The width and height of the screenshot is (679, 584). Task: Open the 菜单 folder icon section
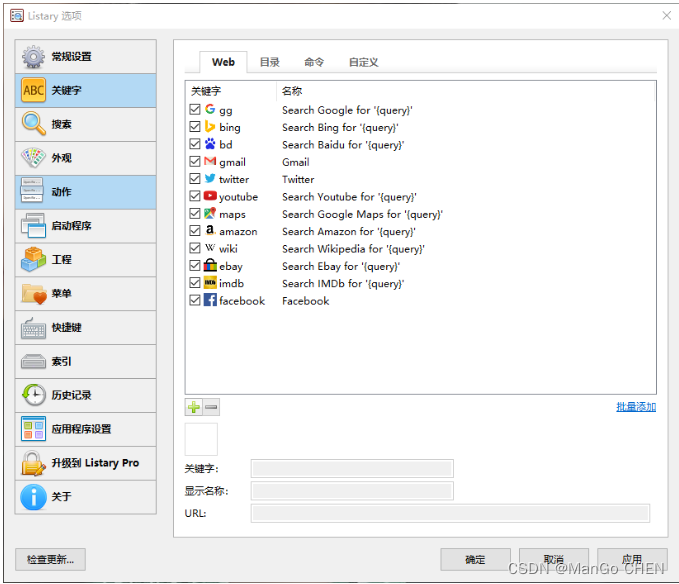point(34,294)
